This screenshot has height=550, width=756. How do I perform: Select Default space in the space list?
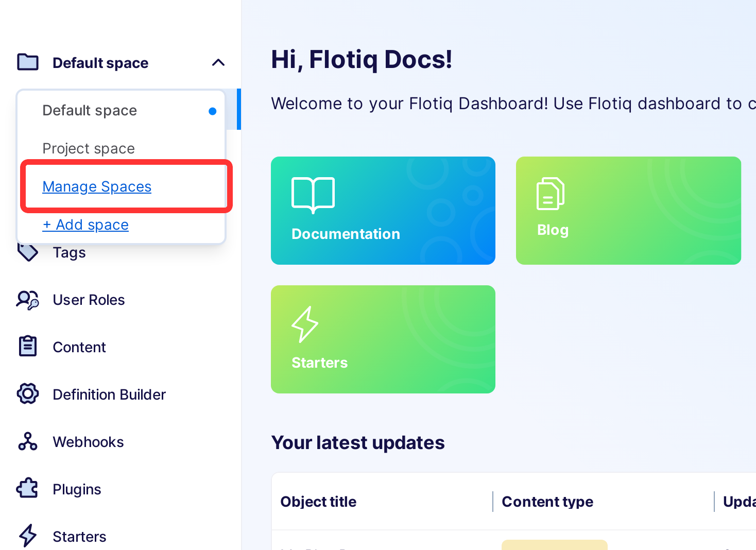tap(121, 111)
